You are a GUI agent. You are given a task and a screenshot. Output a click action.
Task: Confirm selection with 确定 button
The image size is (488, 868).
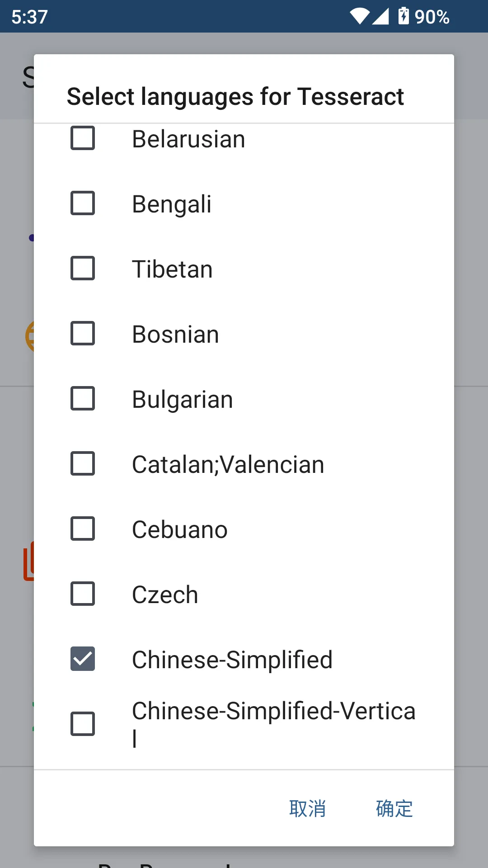tap(394, 809)
